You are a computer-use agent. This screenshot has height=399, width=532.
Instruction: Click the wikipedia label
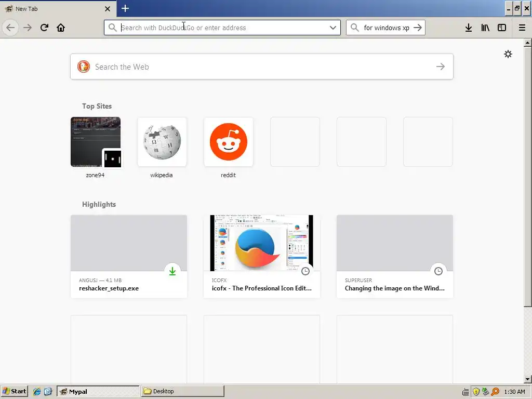click(x=162, y=175)
